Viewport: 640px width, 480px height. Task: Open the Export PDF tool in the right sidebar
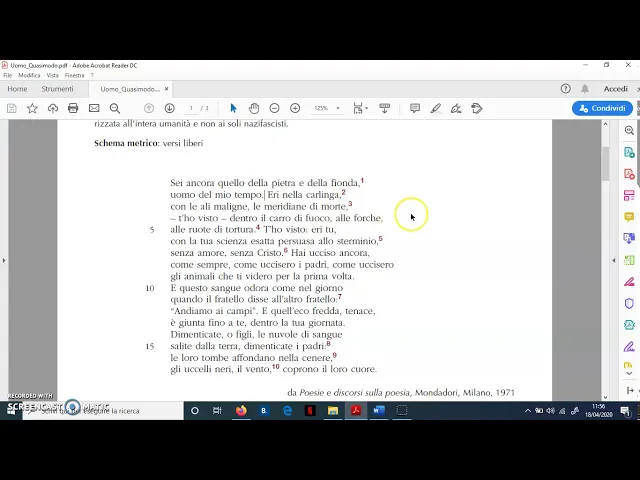pyautogui.click(x=629, y=152)
